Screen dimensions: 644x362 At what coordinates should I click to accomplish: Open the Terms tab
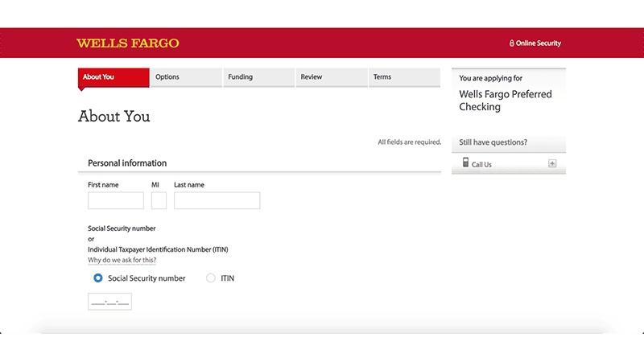tap(402, 77)
